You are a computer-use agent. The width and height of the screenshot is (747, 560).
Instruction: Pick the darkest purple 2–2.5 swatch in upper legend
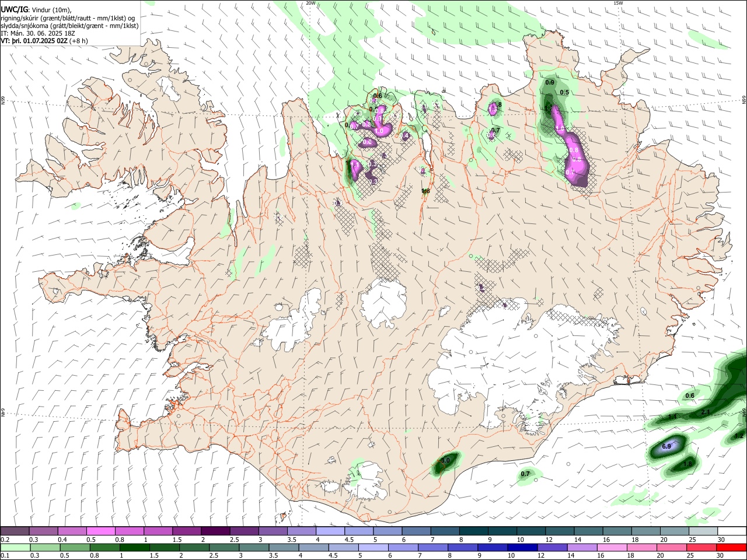tap(215, 531)
